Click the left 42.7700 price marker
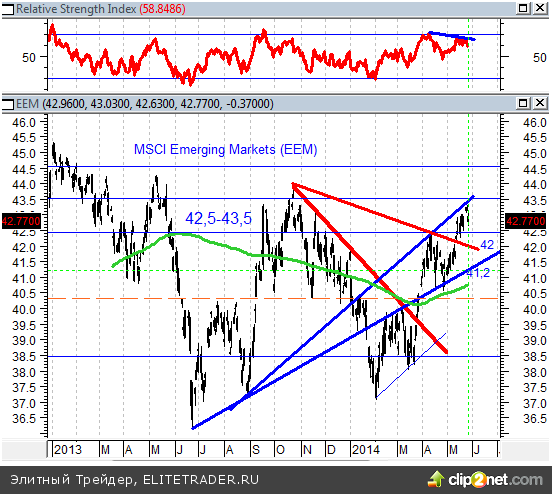Viewport: 552px width, 494px height. [21, 221]
